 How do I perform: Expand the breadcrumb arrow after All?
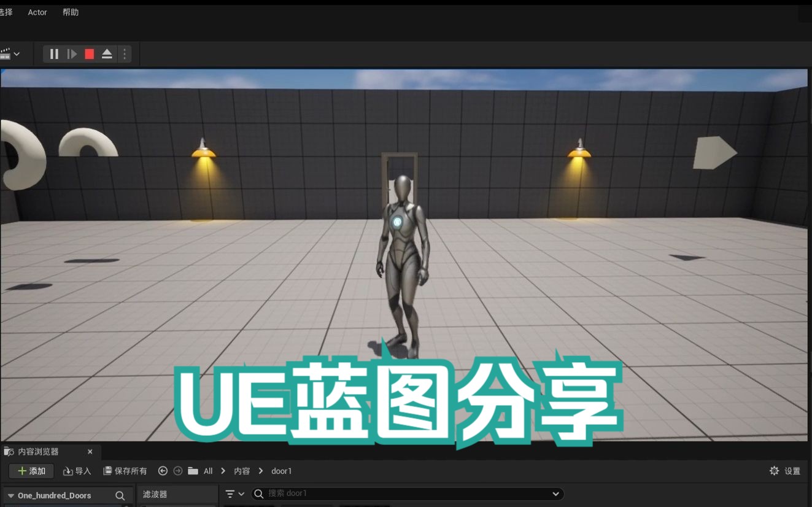point(223,471)
